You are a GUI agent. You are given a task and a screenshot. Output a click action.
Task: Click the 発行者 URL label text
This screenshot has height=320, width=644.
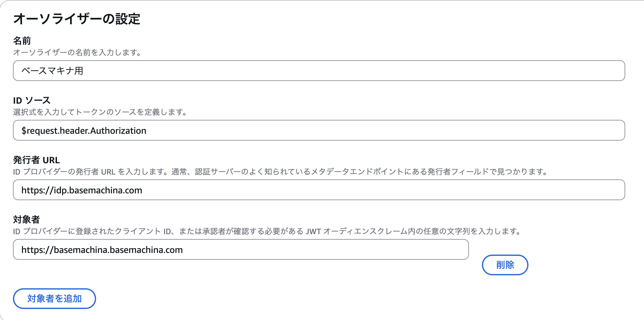click(x=36, y=159)
